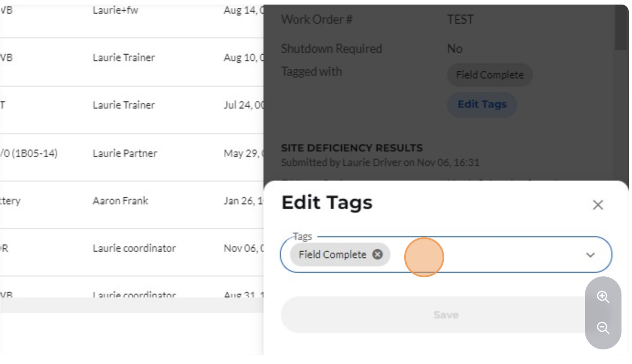
Task: Click the Save button
Action: coord(446,315)
